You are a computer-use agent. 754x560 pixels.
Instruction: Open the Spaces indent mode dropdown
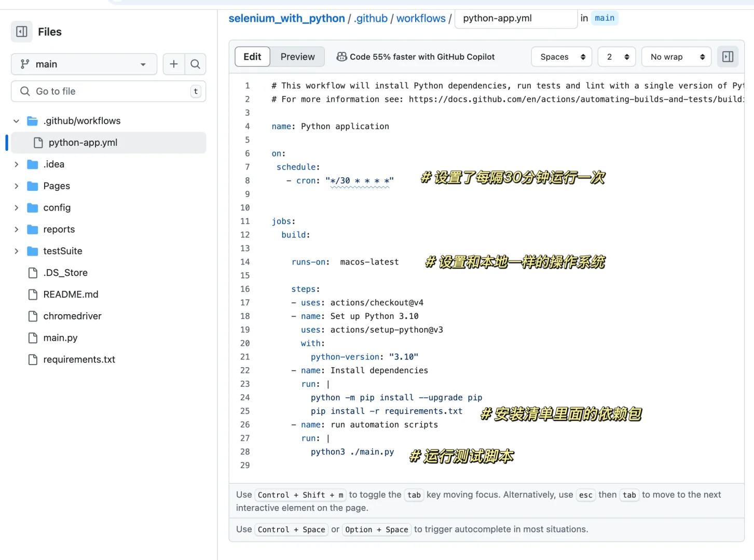(561, 57)
